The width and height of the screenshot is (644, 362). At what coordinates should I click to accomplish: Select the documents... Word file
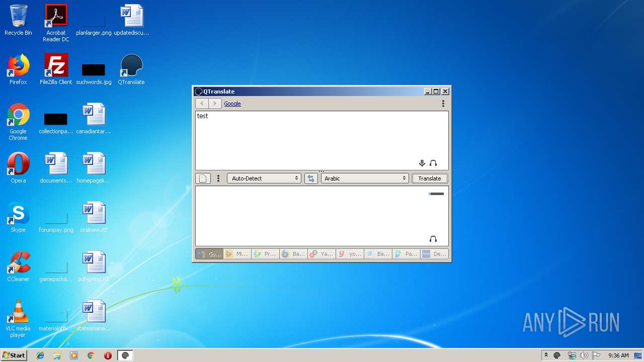(x=56, y=168)
